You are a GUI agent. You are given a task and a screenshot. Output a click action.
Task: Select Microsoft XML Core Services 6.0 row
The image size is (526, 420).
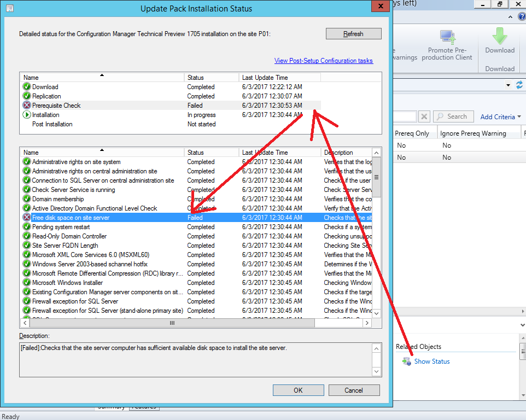click(x=196, y=255)
